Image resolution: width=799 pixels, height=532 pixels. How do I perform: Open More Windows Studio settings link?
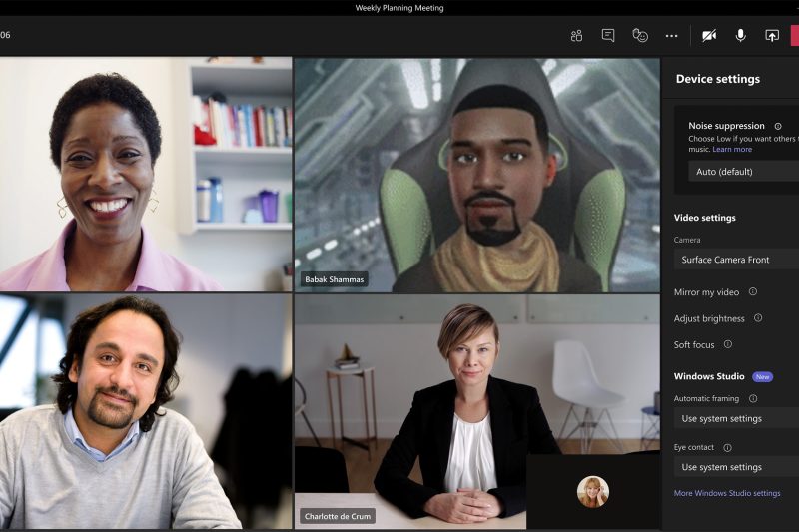click(x=727, y=493)
